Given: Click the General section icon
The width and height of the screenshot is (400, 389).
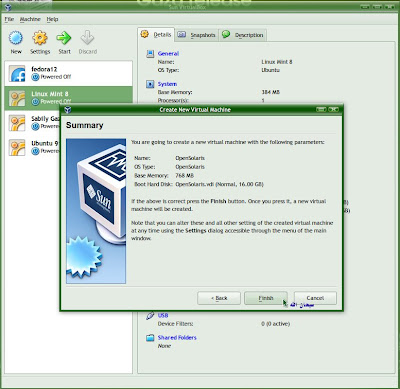Looking at the screenshot, I should (150, 54).
